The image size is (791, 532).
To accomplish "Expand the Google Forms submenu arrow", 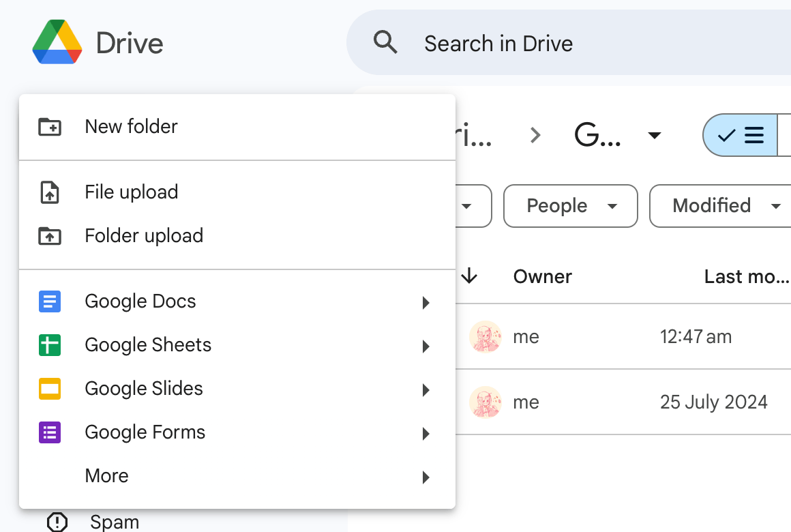I will pos(426,434).
